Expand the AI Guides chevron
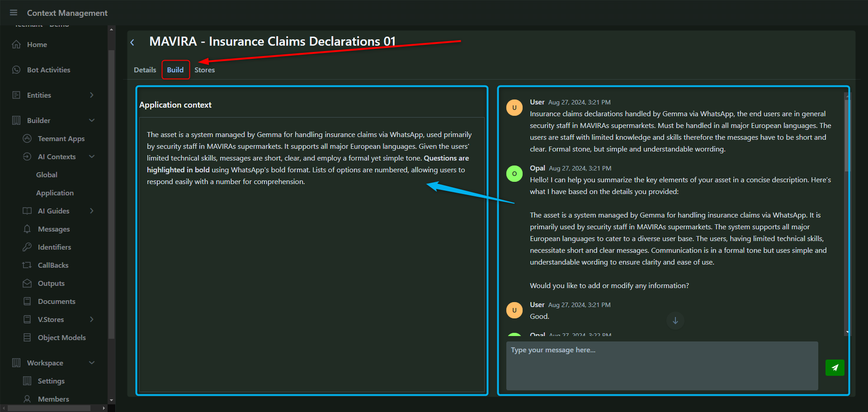Image resolution: width=868 pixels, height=412 pixels. click(x=92, y=211)
